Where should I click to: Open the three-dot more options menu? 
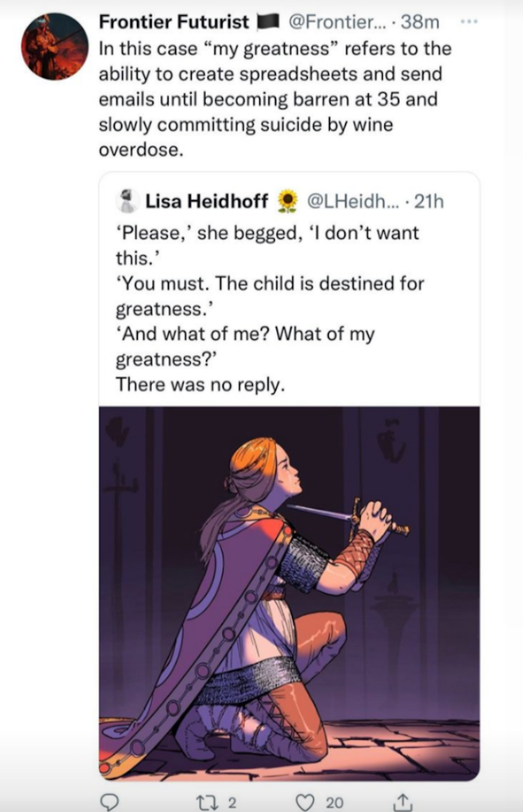click(470, 21)
